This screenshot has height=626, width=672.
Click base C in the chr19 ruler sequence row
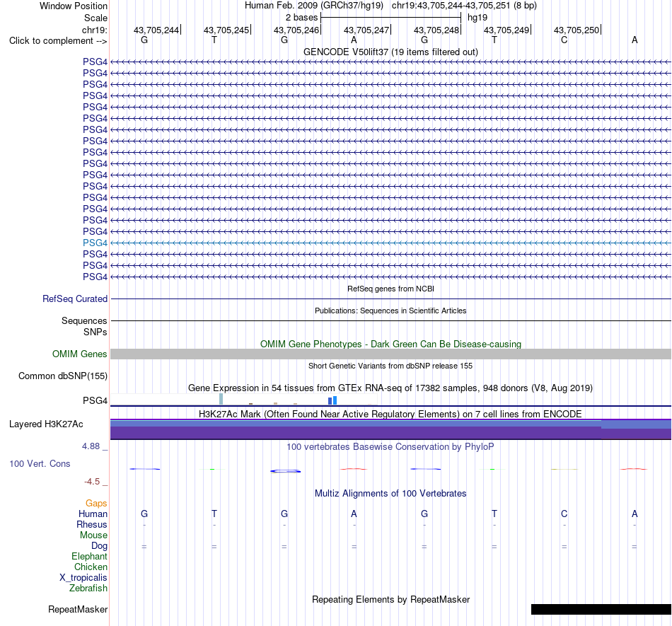point(564,40)
